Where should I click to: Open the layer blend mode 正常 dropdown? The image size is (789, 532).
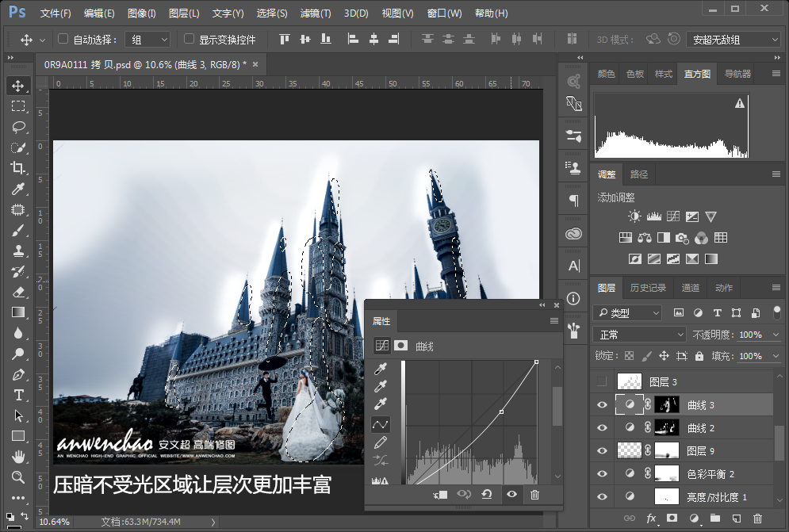639,335
